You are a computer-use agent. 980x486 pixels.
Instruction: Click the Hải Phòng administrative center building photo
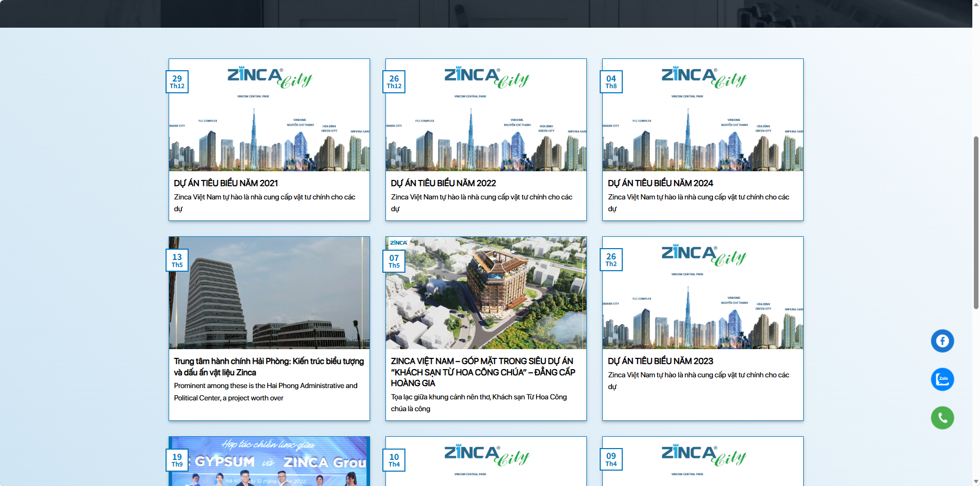pos(269,293)
